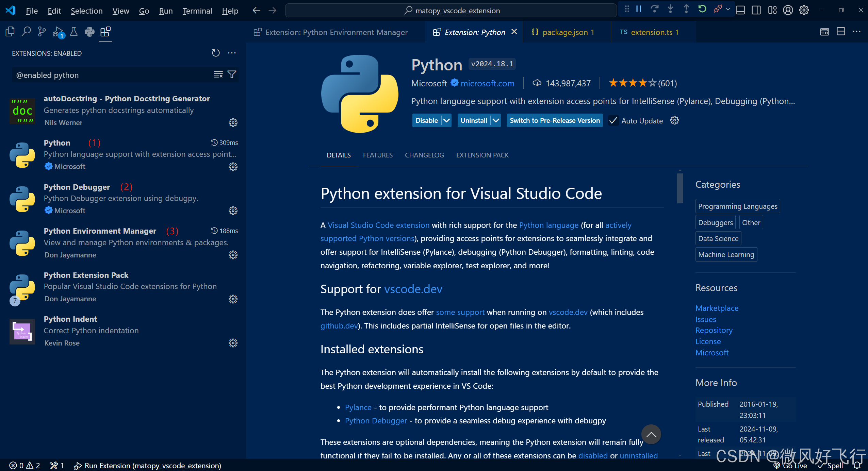Image resolution: width=868 pixels, height=471 pixels.
Task: Toggle the secondary side bar icon
Action: (x=756, y=10)
